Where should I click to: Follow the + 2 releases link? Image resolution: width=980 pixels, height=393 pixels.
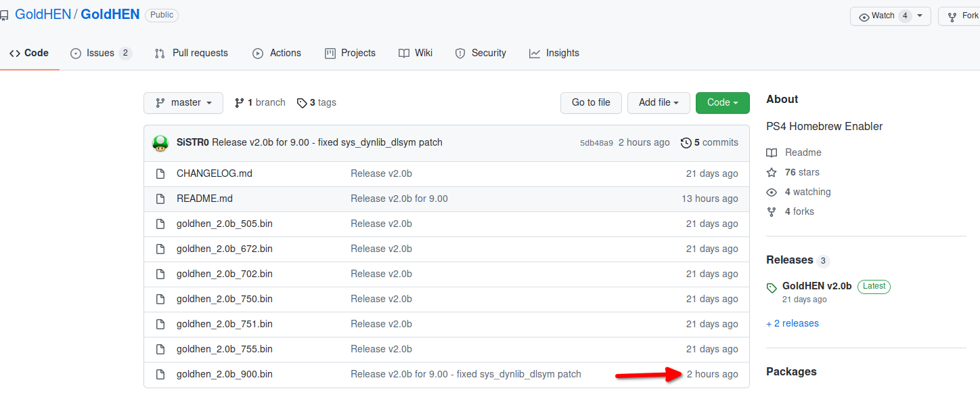coord(793,323)
